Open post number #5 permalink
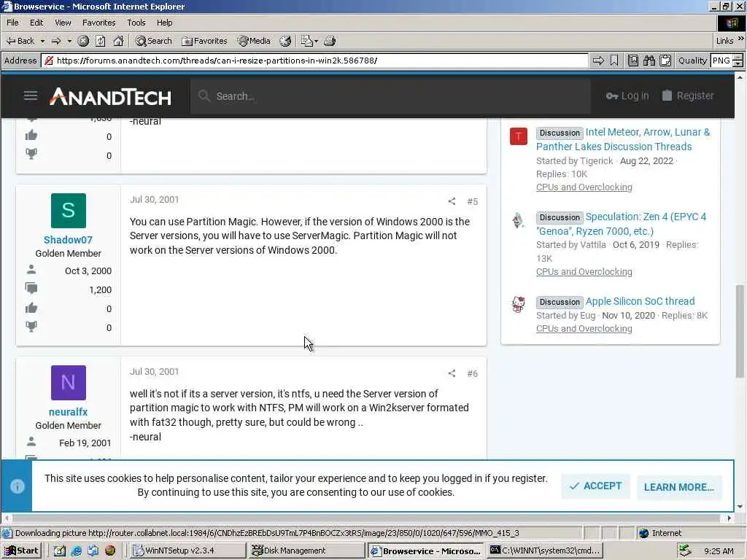The image size is (747, 560). click(x=472, y=201)
